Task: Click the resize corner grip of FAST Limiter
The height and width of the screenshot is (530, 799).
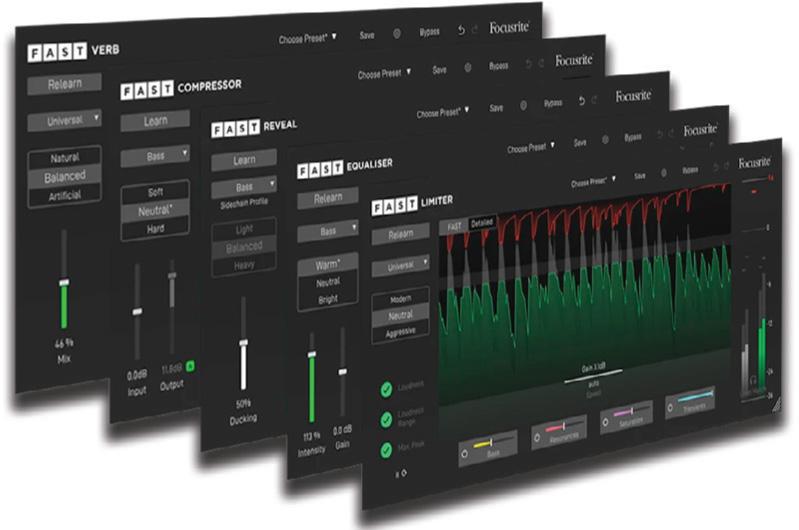Action: pos(776,405)
